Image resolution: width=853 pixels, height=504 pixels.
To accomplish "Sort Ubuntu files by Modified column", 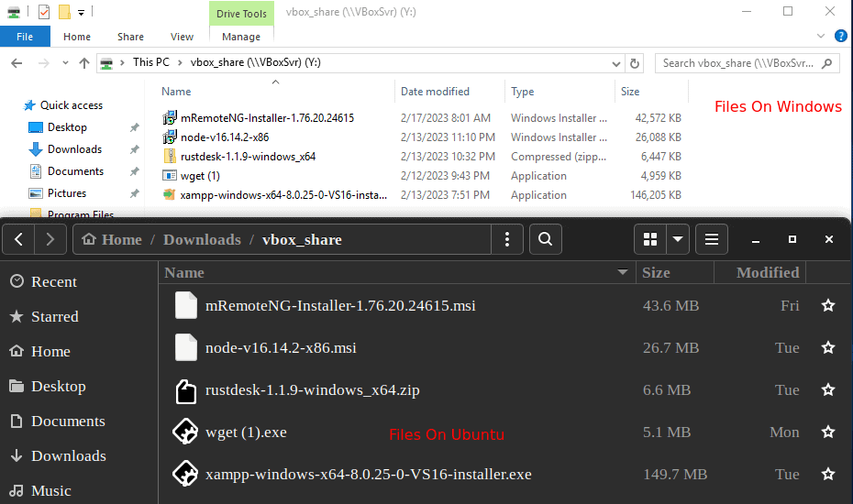I will [760, 272].
